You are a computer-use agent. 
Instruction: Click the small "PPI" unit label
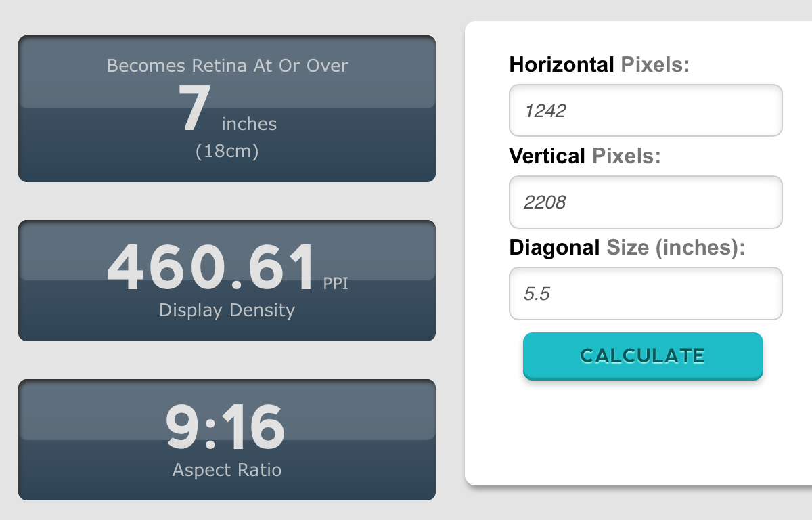coord(336,283)
